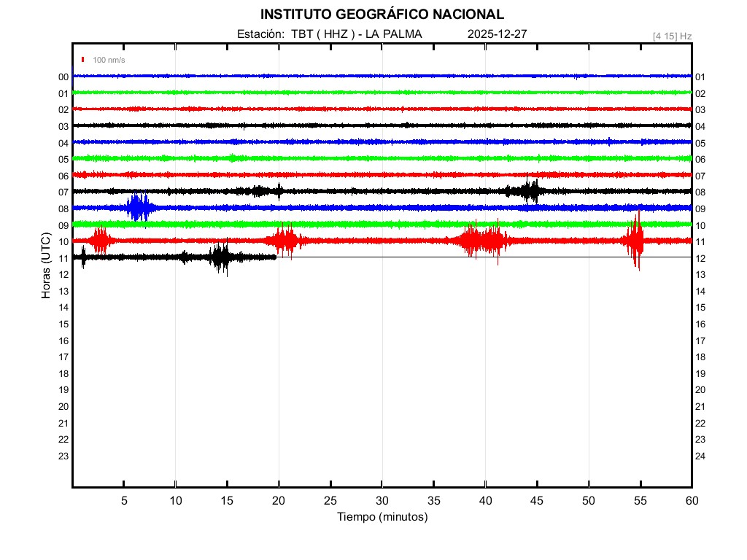
Task: Click the hour label 23 on the left axis
Action: tap(63, 456)
